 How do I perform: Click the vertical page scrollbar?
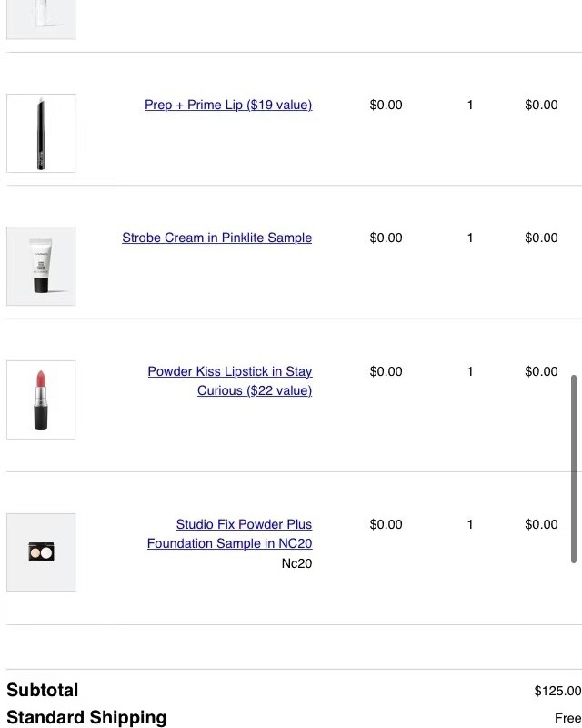574,469
